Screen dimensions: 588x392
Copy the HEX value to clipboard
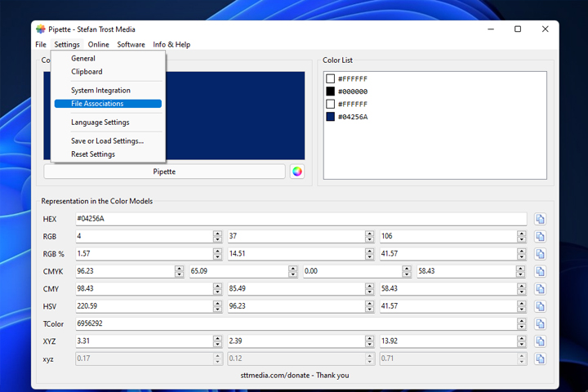pyautogui.click(x=540, y=219)
